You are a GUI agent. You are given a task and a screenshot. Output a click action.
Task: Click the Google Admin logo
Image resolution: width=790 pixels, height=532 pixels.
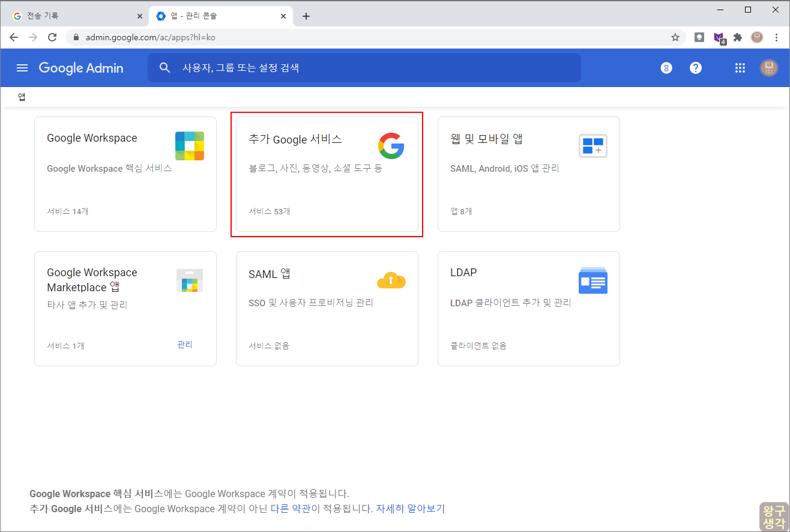click(x=81, y=68)
